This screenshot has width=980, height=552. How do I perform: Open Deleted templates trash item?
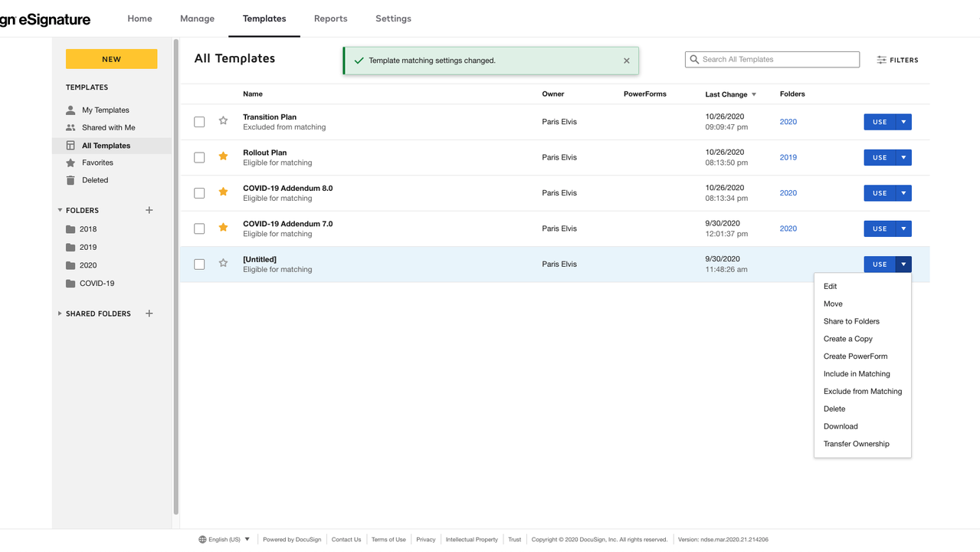[95, 180]
